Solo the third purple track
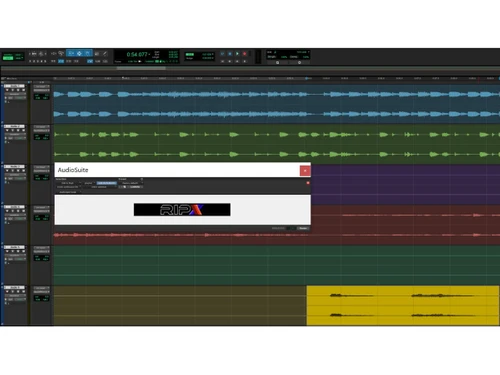 click(18, 171)
